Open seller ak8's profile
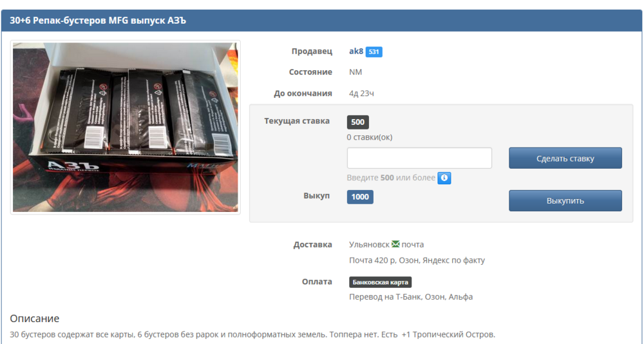 (355, 51)
